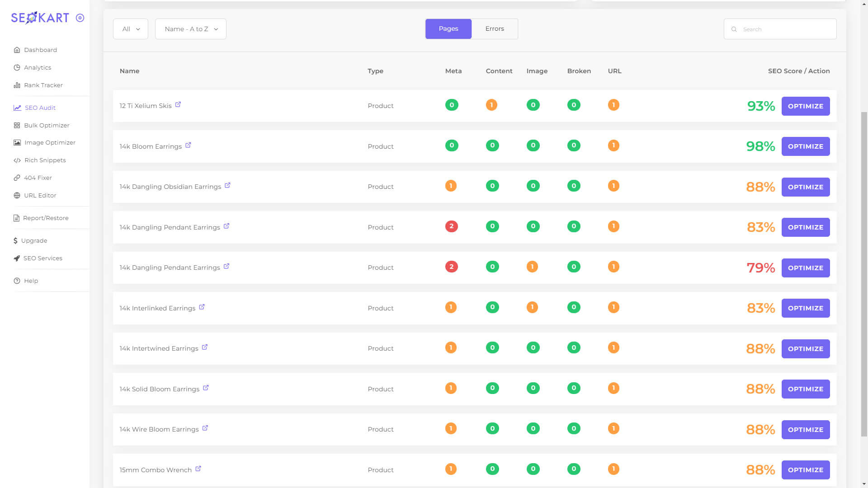Click the circle icon next to SEOKART logo
The width and height of the screenshot is (868, 488).
tap(80, 18)
